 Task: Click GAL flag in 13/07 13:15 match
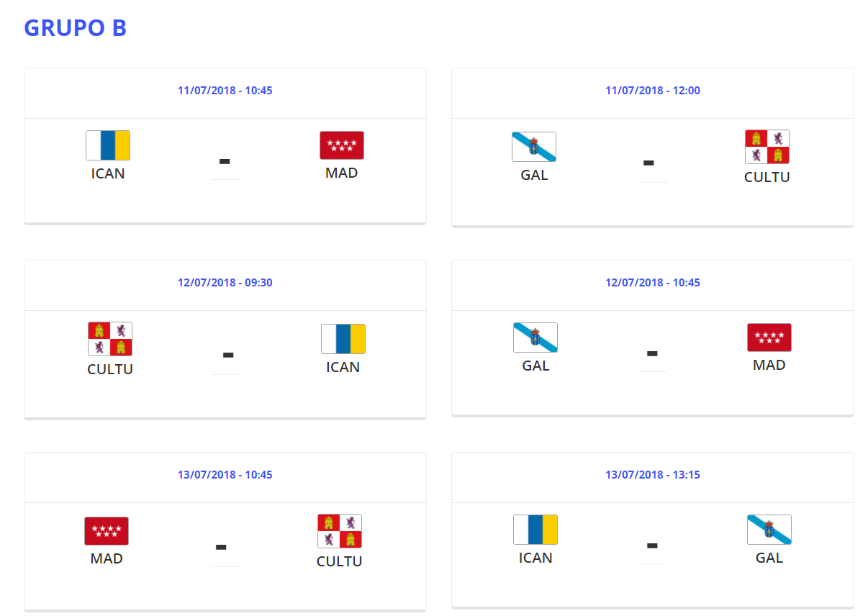click(769, 530)
